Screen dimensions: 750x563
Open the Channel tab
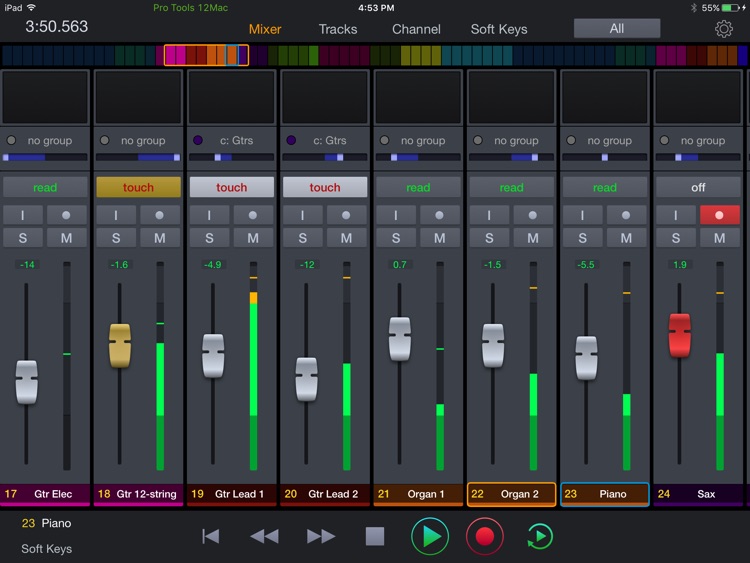pos(416,29)
